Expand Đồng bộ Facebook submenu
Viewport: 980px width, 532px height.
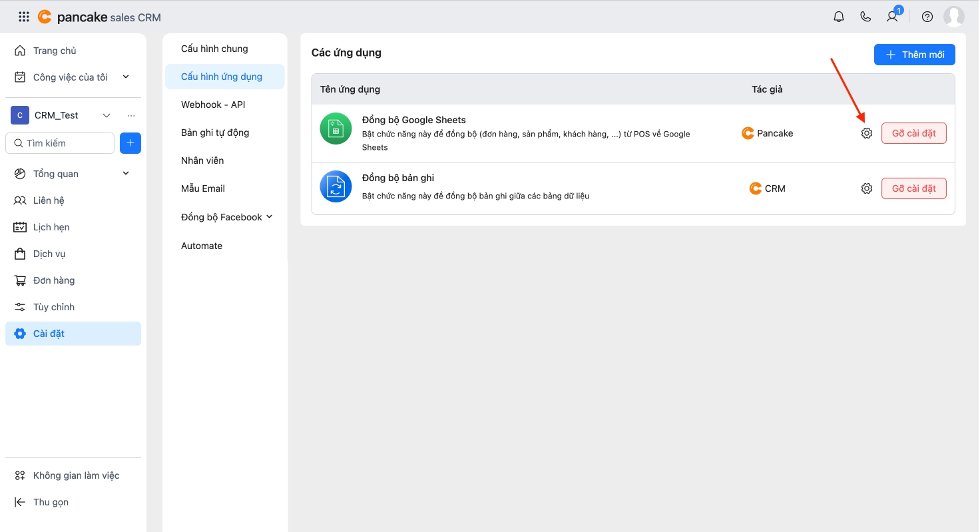click(x=269, y=217)
